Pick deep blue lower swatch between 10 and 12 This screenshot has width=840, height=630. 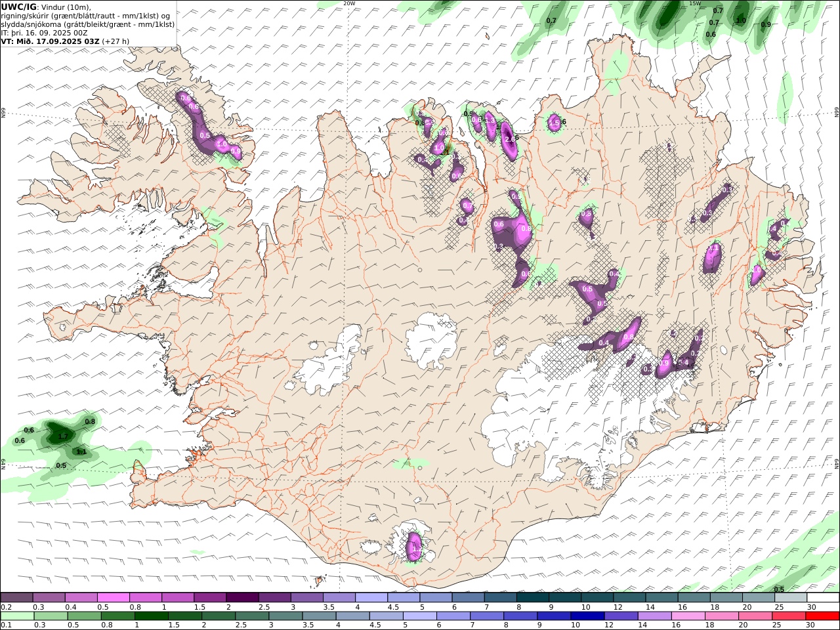click(x=588, y=616)
